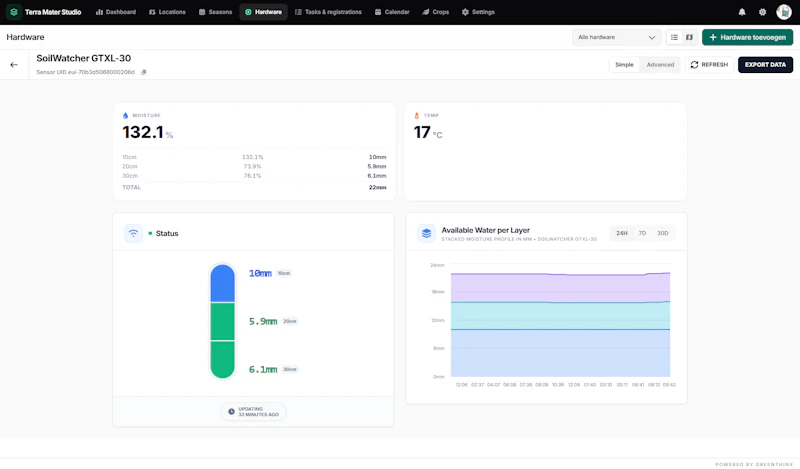The width and height of the screenshot is (800, 469).
Task: Click Hardware toevoegen button
Action: 747,37
